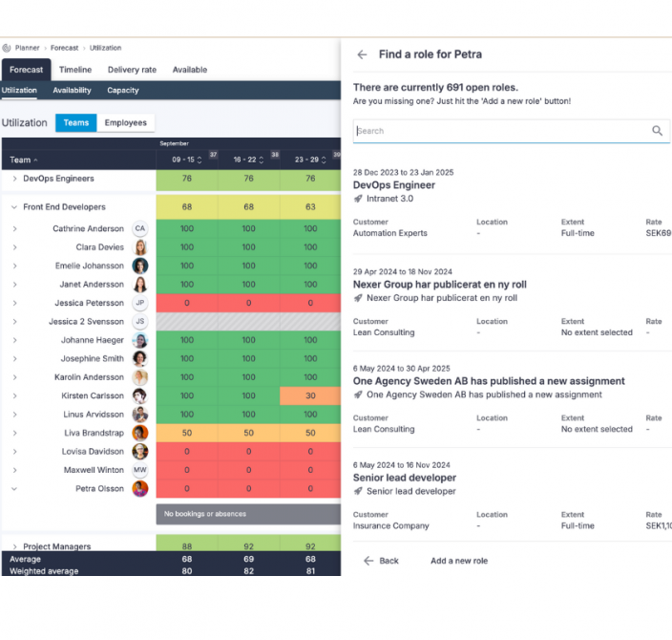The width and height of the screenshot is (672, 640).
Task: Select the Availability sub-tab
Action: [73, 91]
